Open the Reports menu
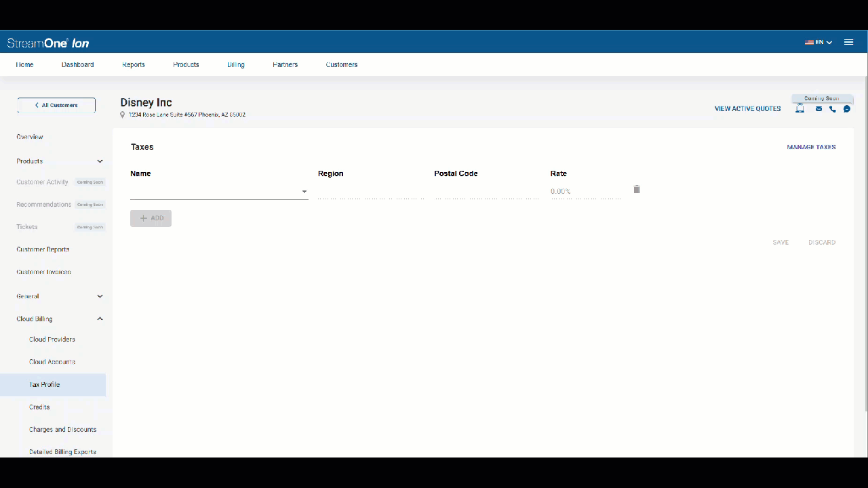This screenshot has height=488, width=868. pyautogui.click(x=134, y=64)
